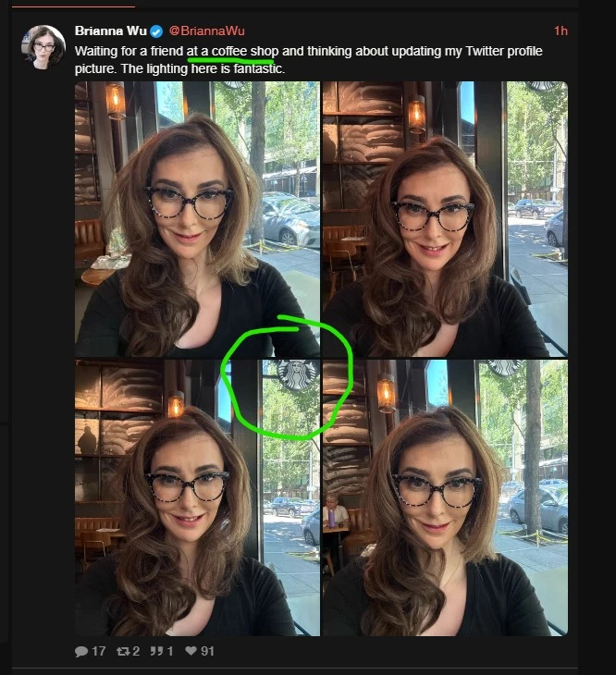This screenshot has height=675, width=616.
Task: Open the bottom-right selfie photo
Action: tap(445, 497)
